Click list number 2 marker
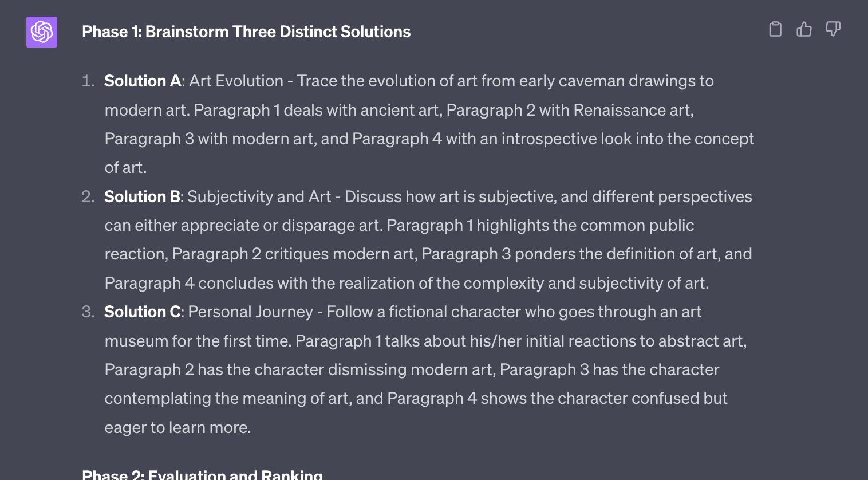The image size is (868, 480). coord(88,197)
